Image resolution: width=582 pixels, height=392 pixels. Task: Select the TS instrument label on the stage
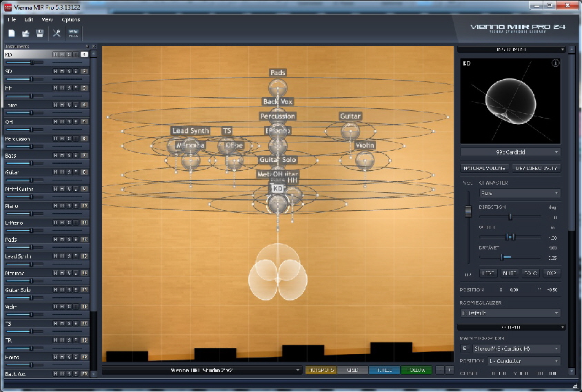pyautogui.click(x=227, y=130)
